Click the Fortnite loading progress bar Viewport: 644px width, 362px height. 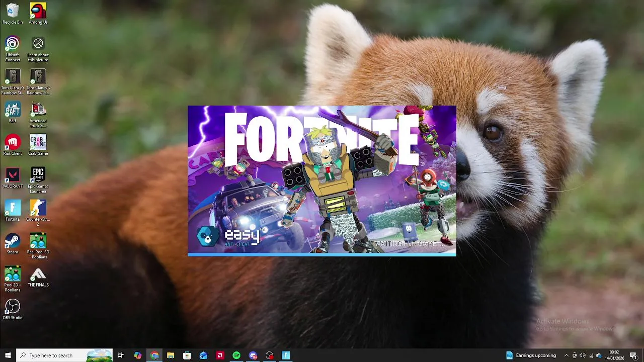pyautogui.click(x=322, y=254)
